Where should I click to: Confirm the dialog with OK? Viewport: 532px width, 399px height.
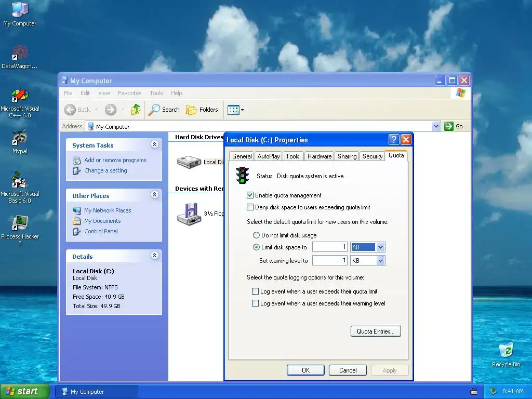tap(305, 370)
